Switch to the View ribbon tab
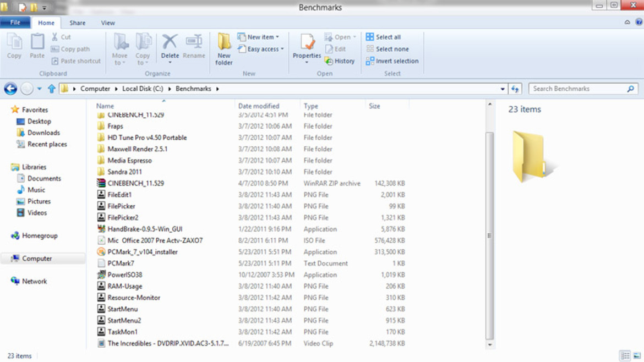The height and width of the screenshot is (362, 644). [x=108, y=23]
